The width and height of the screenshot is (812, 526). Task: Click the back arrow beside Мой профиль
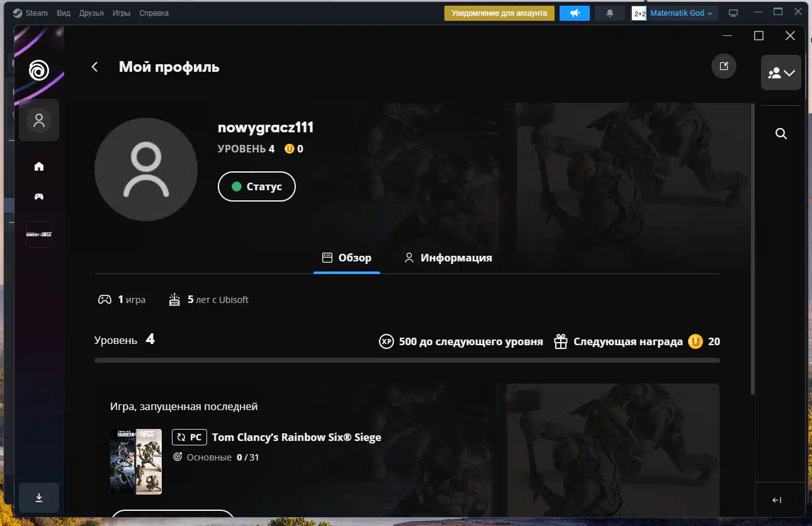point(95,67)
